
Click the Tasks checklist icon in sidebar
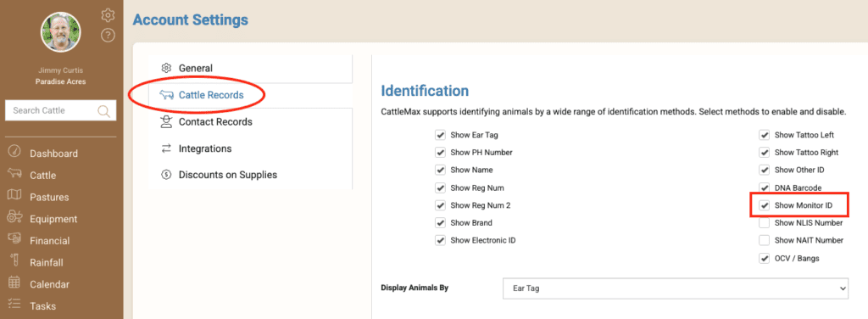click(14, 304)
